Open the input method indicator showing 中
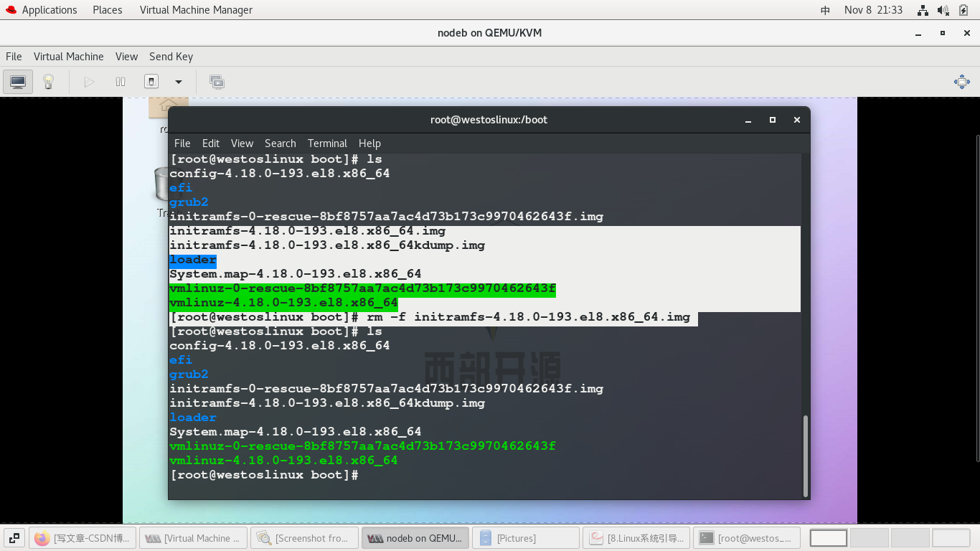980x551 pixels. [x=825, y=9]
